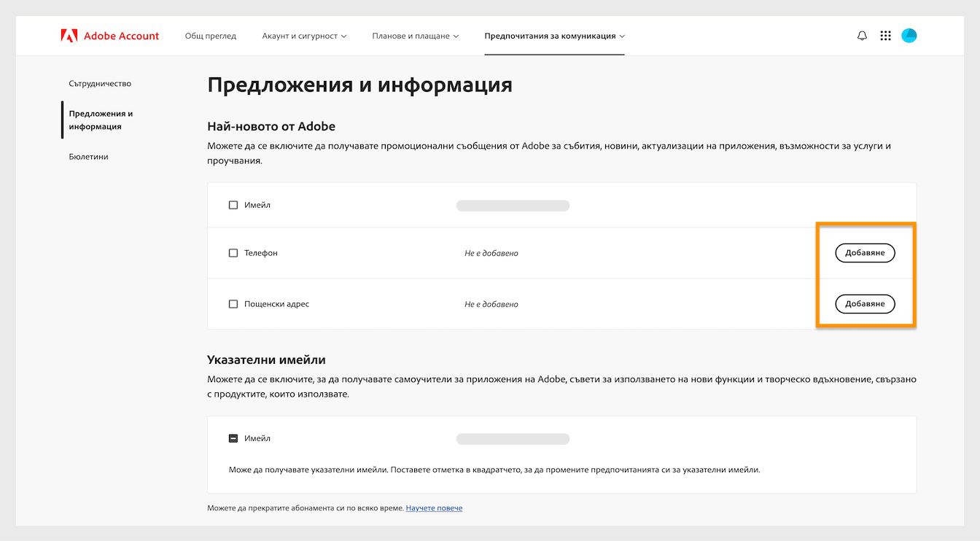Open Сътрудничество in the sidebar
The image size is (980, 541).
(100, 84)
